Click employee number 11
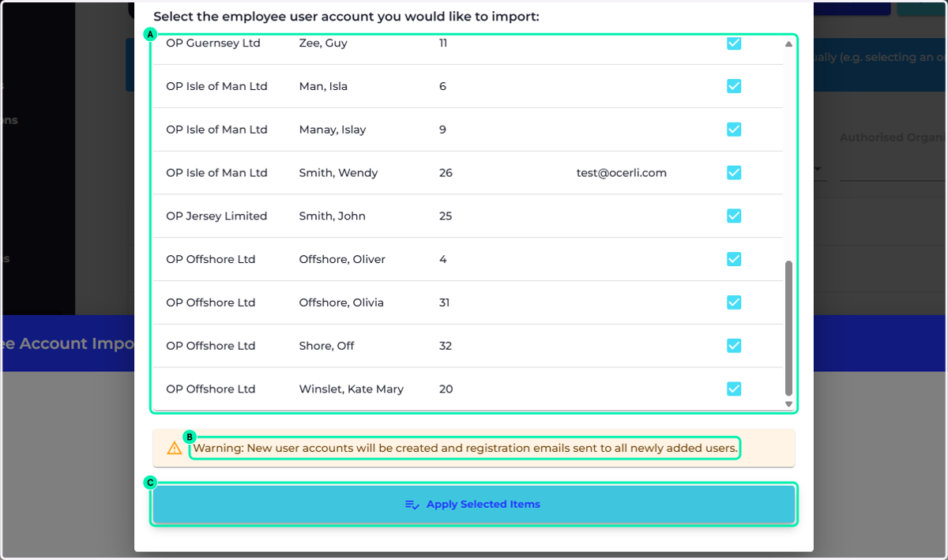The width and height of the screenshot is (948, 560). click(442, 43)
